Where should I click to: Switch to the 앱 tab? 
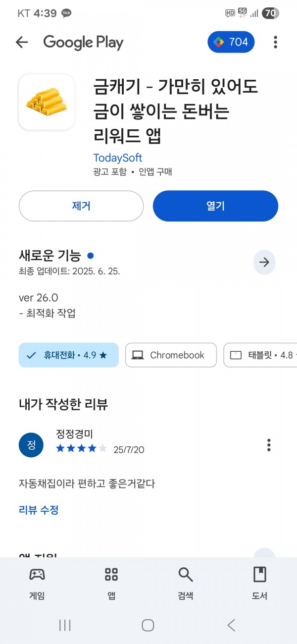tap(111, 584)
